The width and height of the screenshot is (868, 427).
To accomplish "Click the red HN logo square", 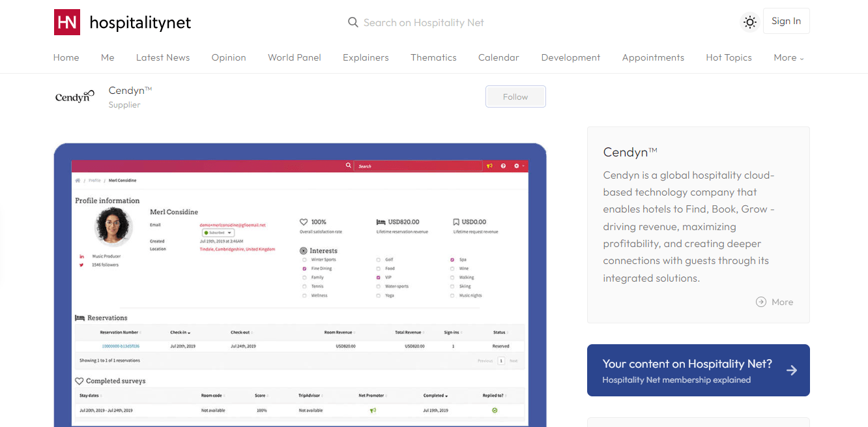I will 67,22.
